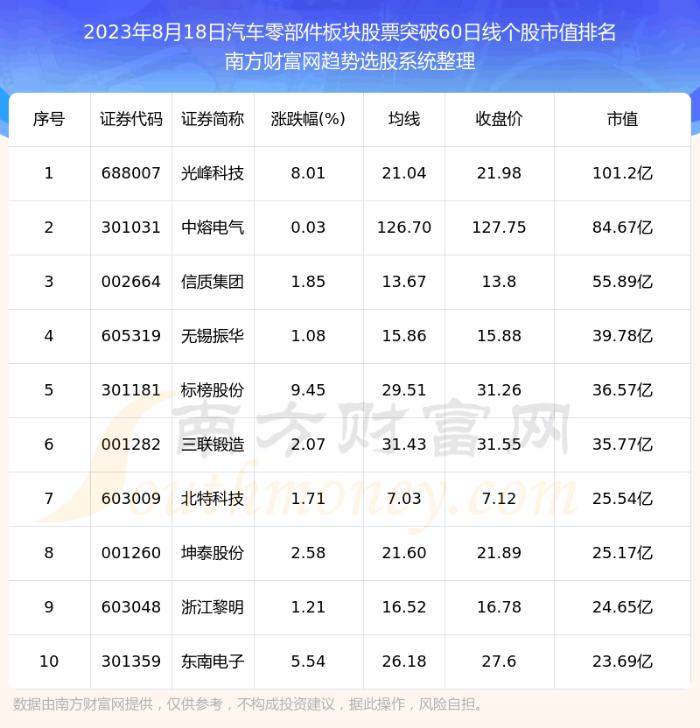
Task: Click the 均线 column header
Action: (x=404, y=119)
